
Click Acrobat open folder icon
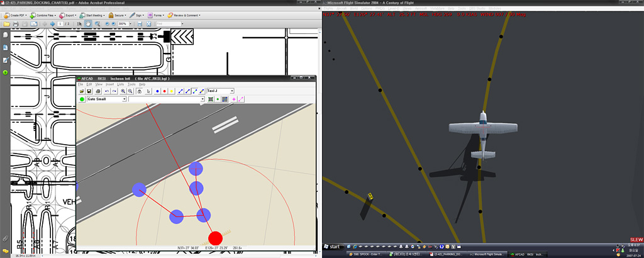coord(6,24)
